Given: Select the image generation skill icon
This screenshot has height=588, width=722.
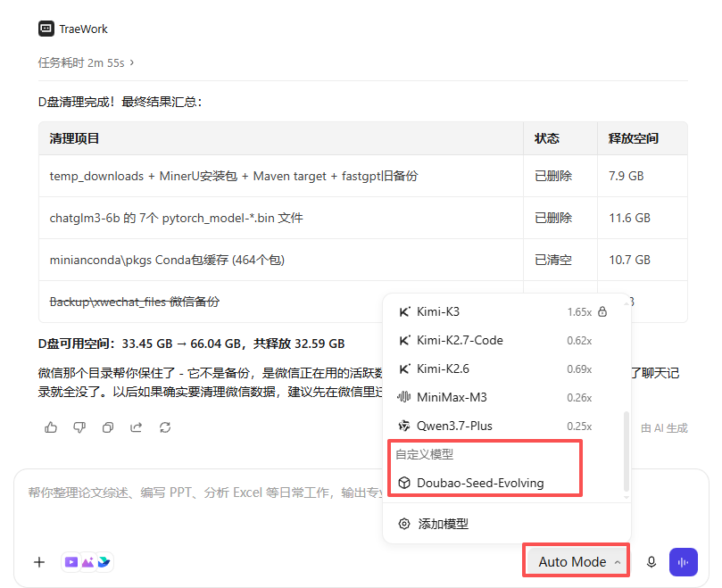Looking at the screenshot, I should 87,562.
